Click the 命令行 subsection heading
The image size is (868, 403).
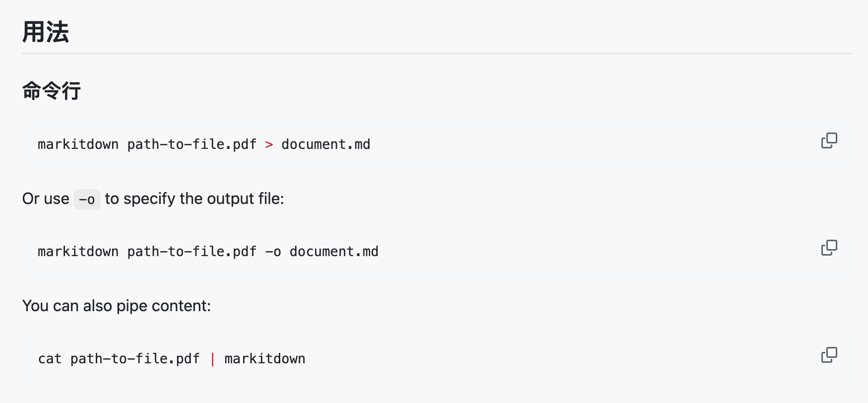[52, 91]
